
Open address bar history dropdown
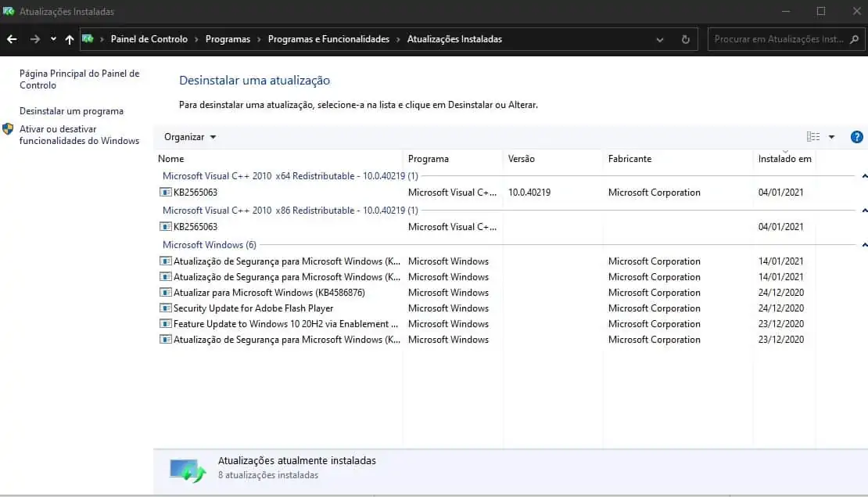(660, 39)
